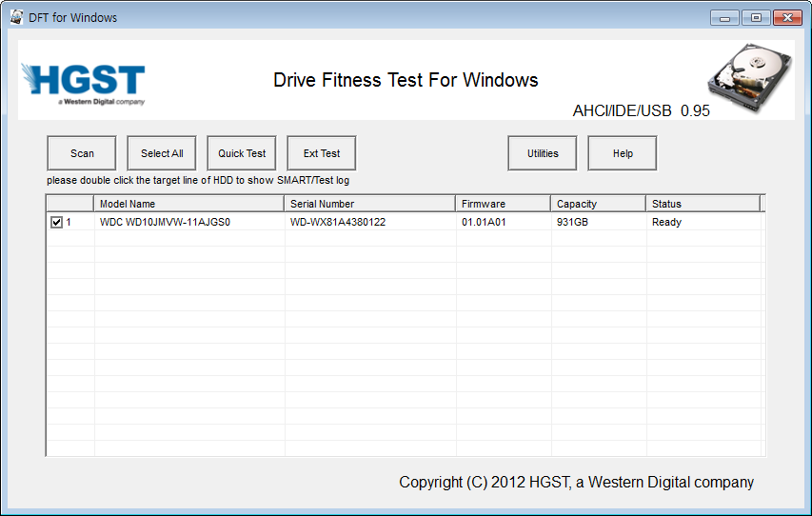Click the Status column header
The image size is (812, 516).
(703, 204)
